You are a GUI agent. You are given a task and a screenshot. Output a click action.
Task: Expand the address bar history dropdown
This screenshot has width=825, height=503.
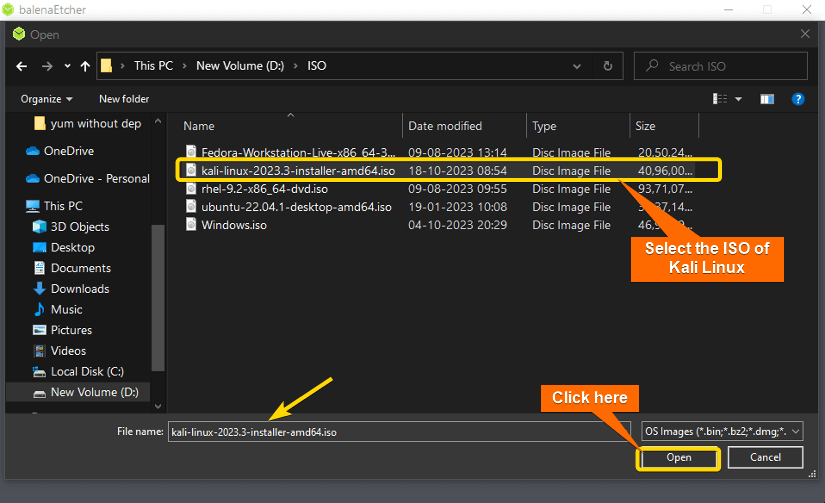pos(577,66)
